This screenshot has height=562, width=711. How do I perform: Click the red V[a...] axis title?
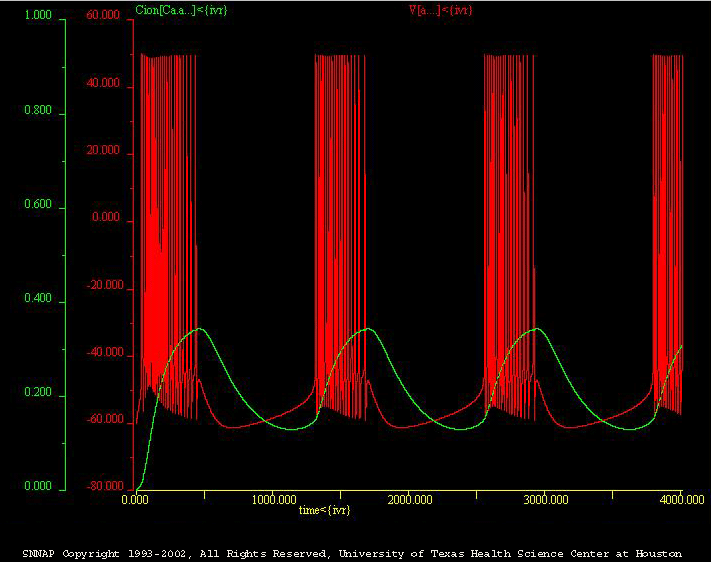(440, 10)
